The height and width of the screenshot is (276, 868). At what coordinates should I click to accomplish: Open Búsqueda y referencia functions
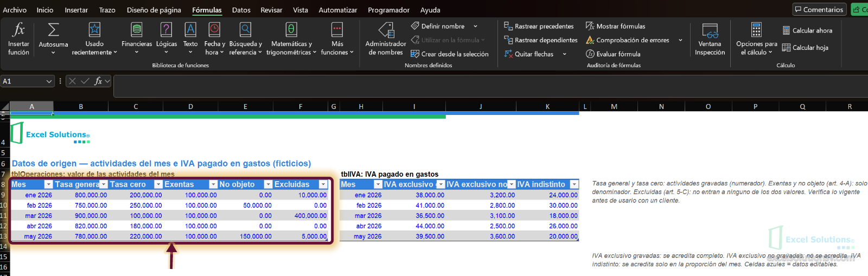pyautogui.click(x=245, y=39)
